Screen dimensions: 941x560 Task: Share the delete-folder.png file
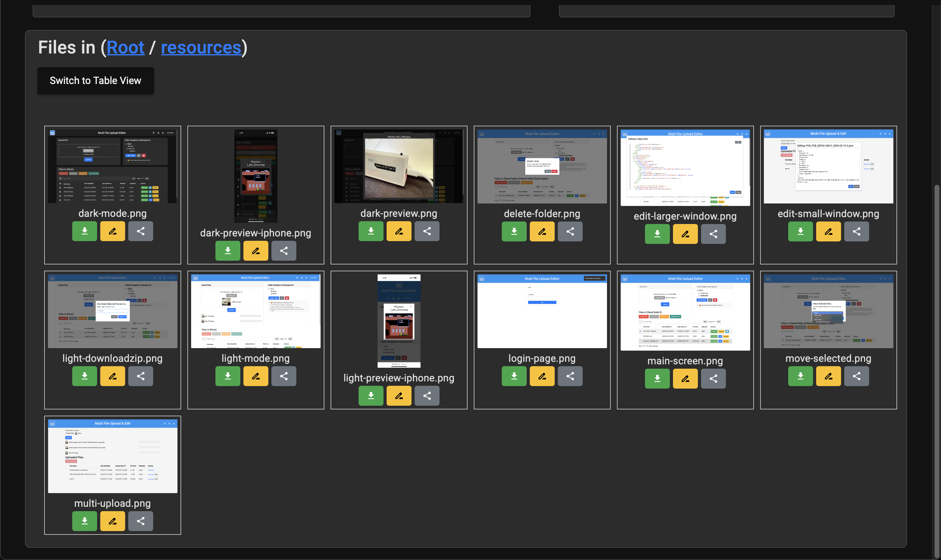[x=570, y=231]
